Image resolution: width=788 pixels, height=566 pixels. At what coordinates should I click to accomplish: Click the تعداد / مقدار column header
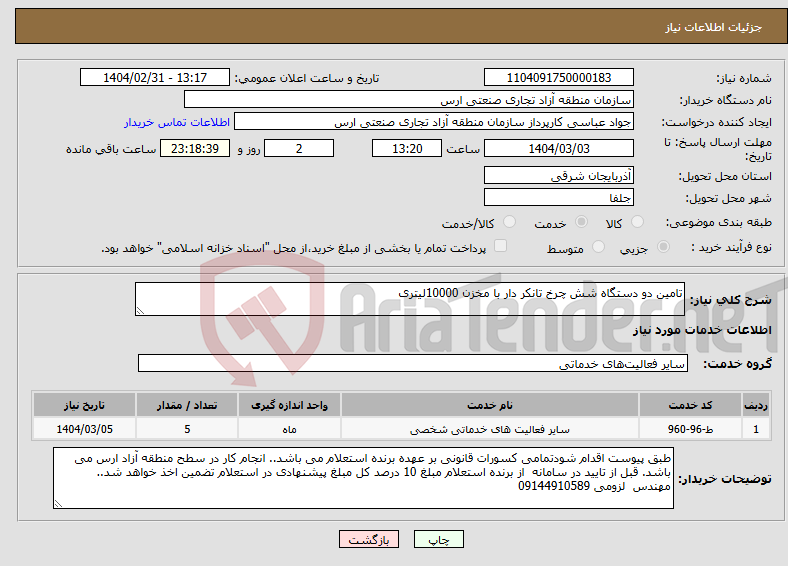point(187,405)
